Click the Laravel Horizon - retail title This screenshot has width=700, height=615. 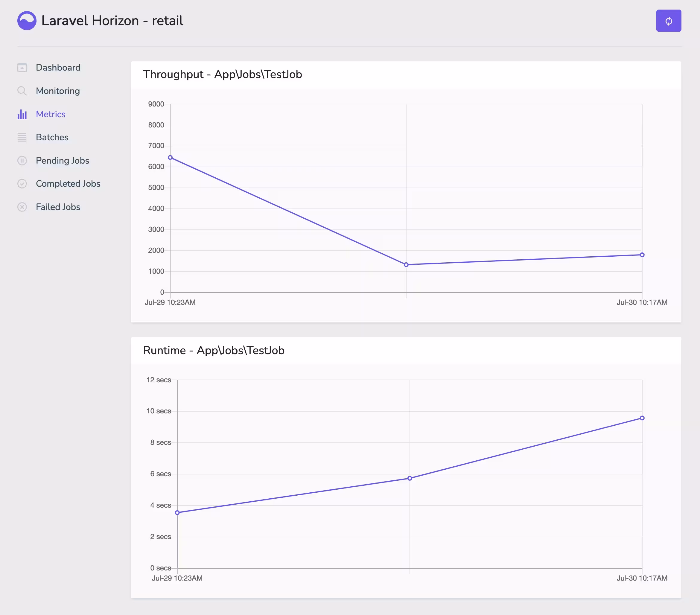[112, 21]
